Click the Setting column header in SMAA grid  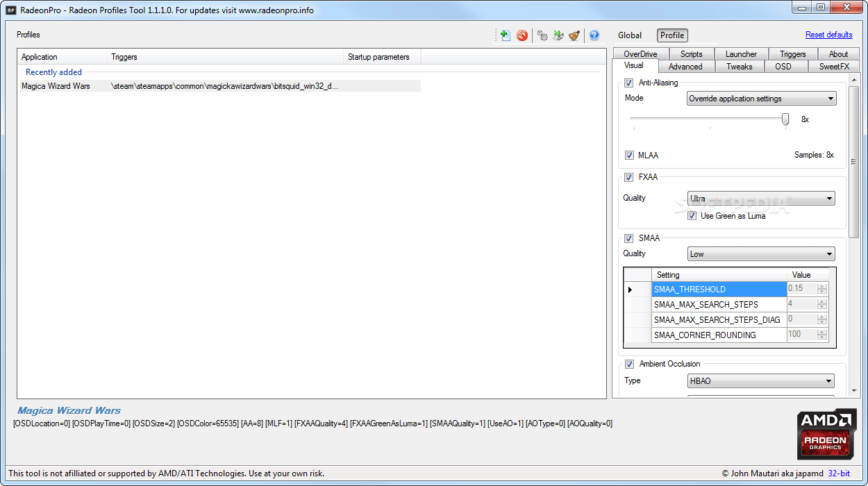pyautogui.click(x=719, y=275)
